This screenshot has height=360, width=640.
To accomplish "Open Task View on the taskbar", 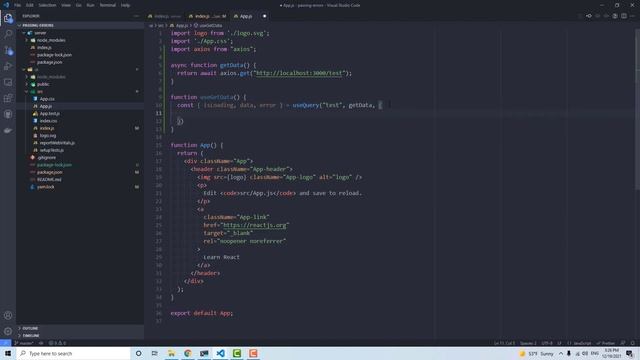I will [155, 353].
